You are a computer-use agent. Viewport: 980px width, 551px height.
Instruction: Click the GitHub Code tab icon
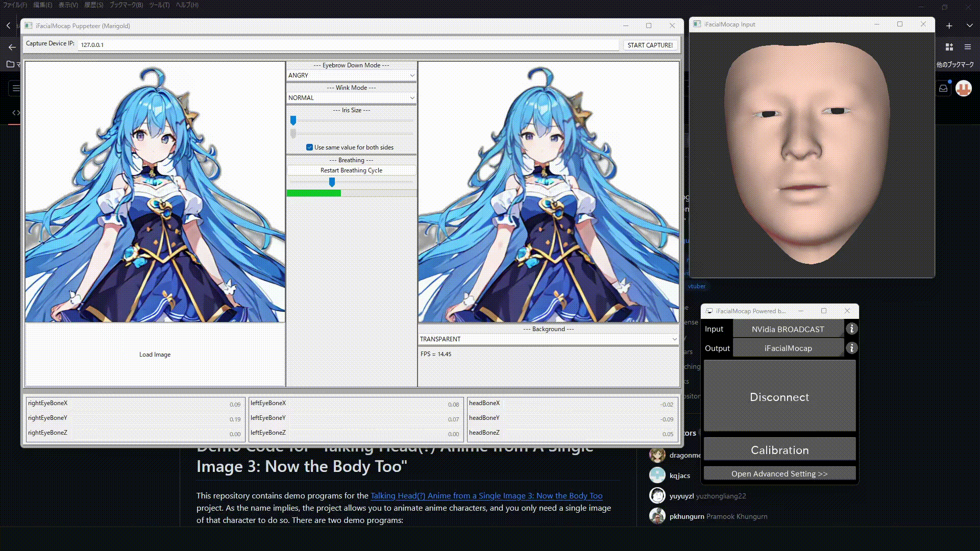click(x=16, y=112)
